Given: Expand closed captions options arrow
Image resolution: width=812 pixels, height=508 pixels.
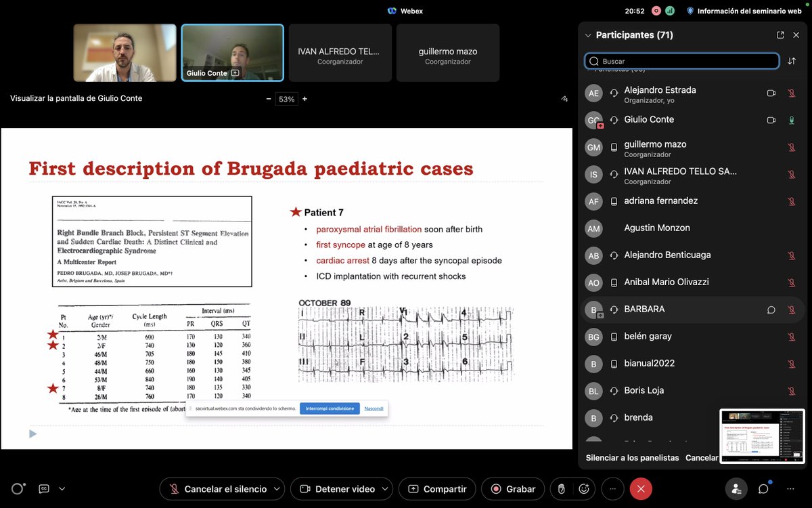Looking at the screenshot, I should (62, 488).
